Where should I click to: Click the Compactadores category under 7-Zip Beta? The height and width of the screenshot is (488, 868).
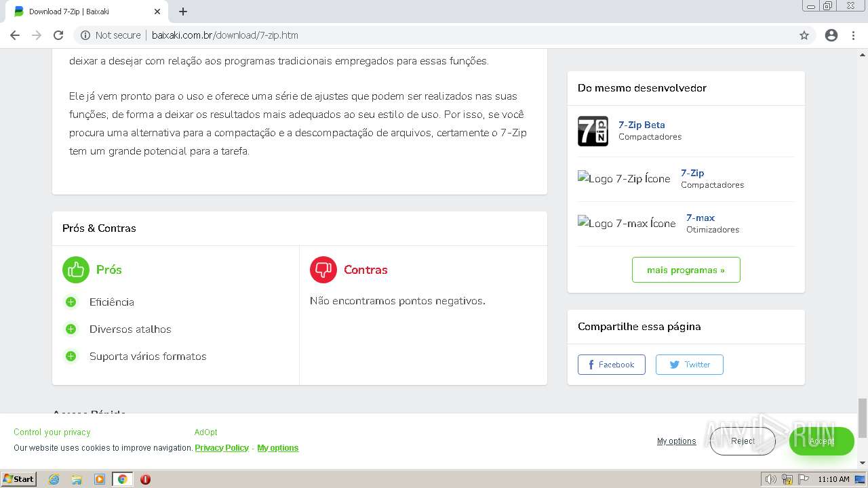click(650, 137)
